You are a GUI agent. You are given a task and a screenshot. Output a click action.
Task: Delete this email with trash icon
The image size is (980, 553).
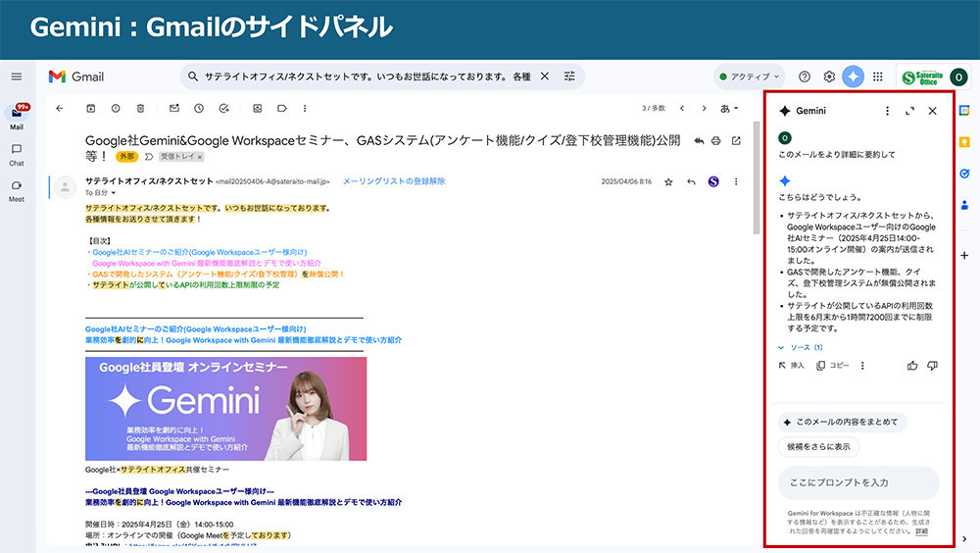click(140, 108)
